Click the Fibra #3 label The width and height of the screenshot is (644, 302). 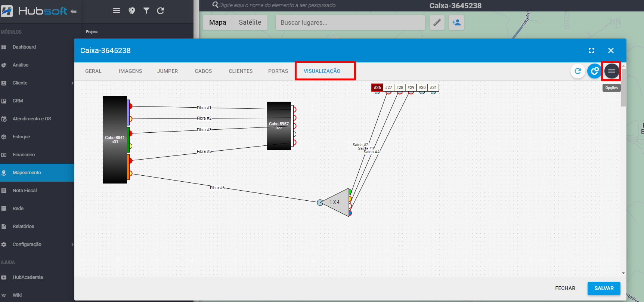(204, 130)
